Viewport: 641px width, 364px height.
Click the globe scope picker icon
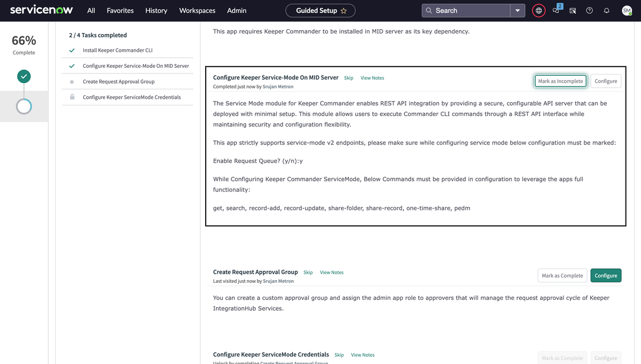coord(538,11)
